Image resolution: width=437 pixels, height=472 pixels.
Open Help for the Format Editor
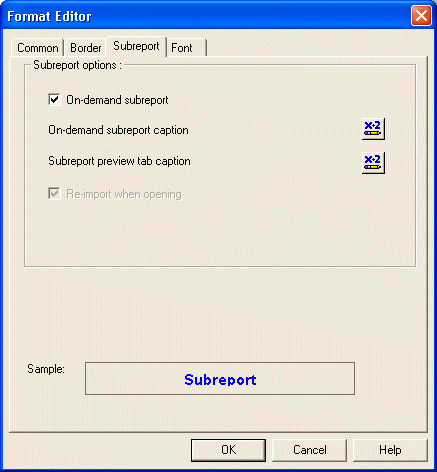[390, 450]
